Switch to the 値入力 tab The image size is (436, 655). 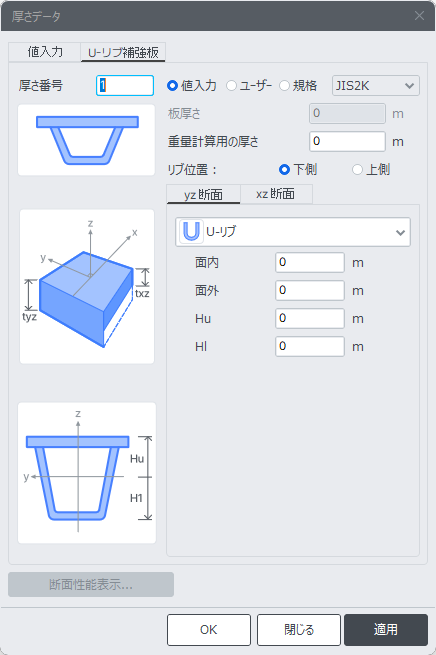pos(45,52)
